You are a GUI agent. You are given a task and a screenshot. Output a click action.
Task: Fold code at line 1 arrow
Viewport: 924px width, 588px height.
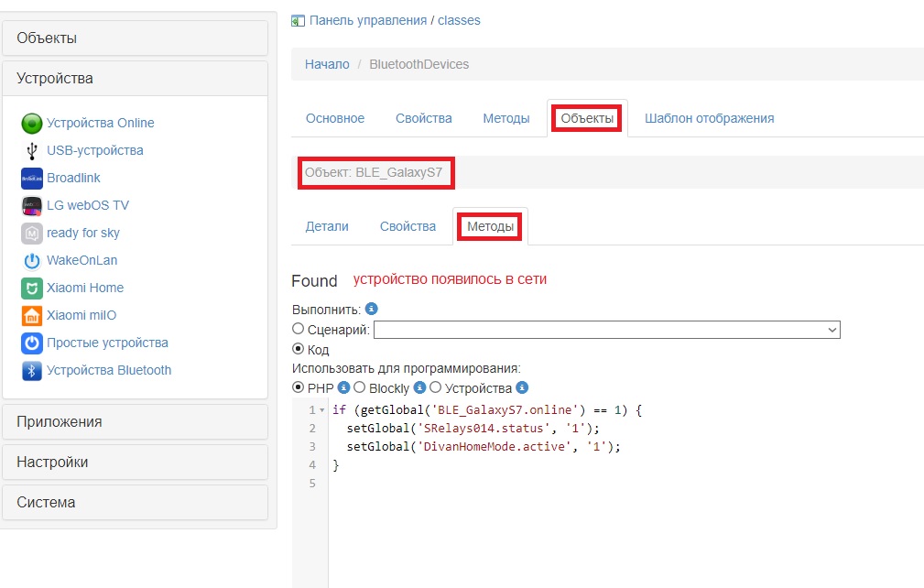(x=321, y=410)
